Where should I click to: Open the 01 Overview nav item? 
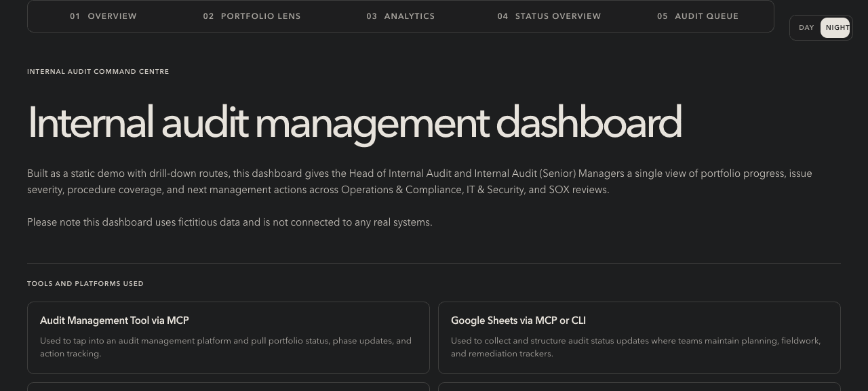point(103,16)
